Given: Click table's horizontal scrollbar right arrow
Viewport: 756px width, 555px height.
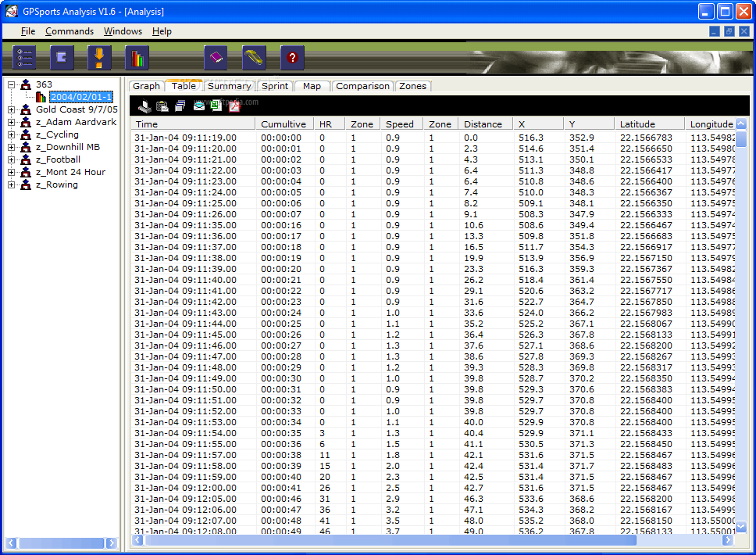Looking at the screenshot, I should 728,540.
